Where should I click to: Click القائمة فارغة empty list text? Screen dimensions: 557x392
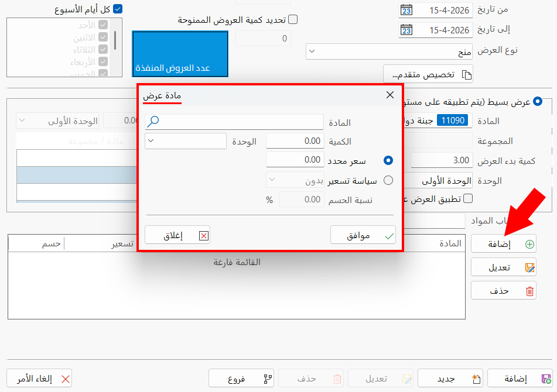237,262
